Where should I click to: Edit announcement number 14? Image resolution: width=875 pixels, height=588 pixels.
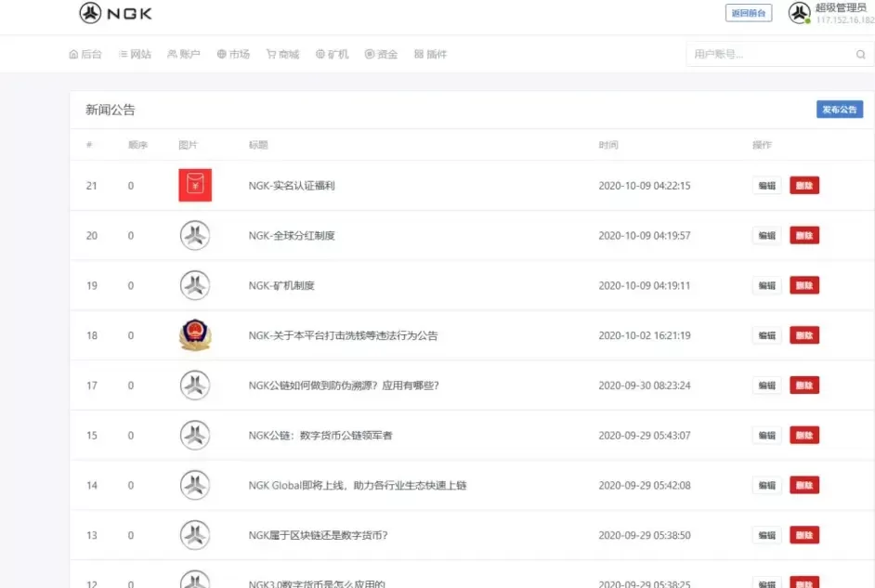(x=766, y=485)
